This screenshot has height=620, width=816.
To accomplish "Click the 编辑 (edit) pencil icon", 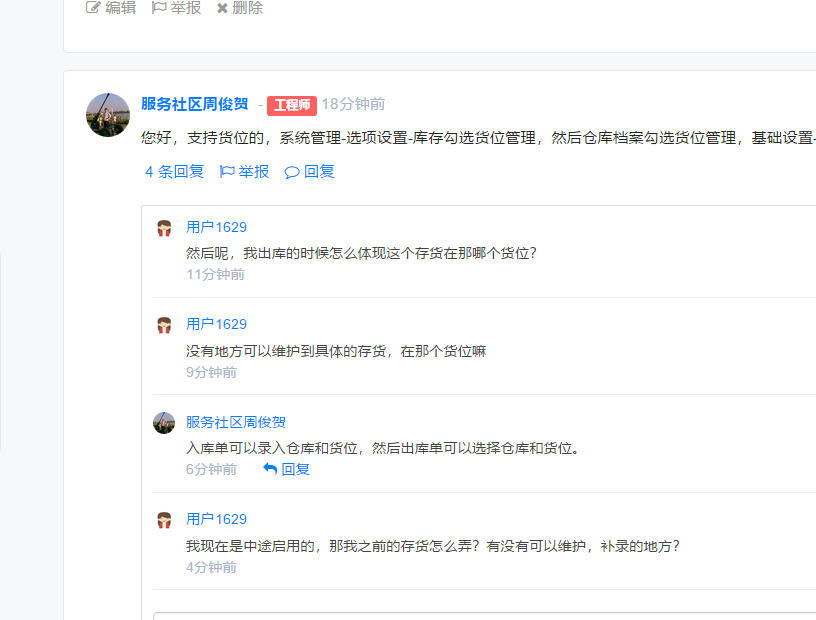I will click(x=93, y=7).
